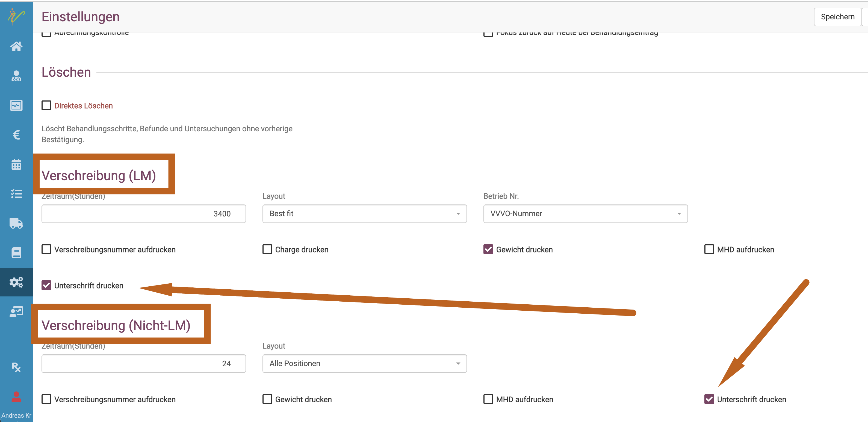Select the gears settings sidebar item

click(16, 282)
